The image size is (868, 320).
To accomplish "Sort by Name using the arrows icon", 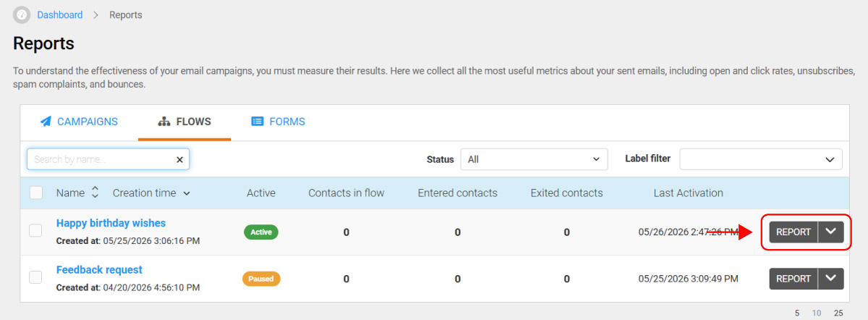I will (95, 193).
